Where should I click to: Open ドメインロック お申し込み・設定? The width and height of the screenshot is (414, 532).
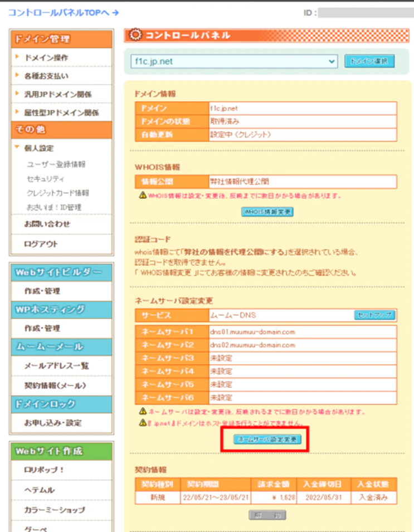[52, 423]
